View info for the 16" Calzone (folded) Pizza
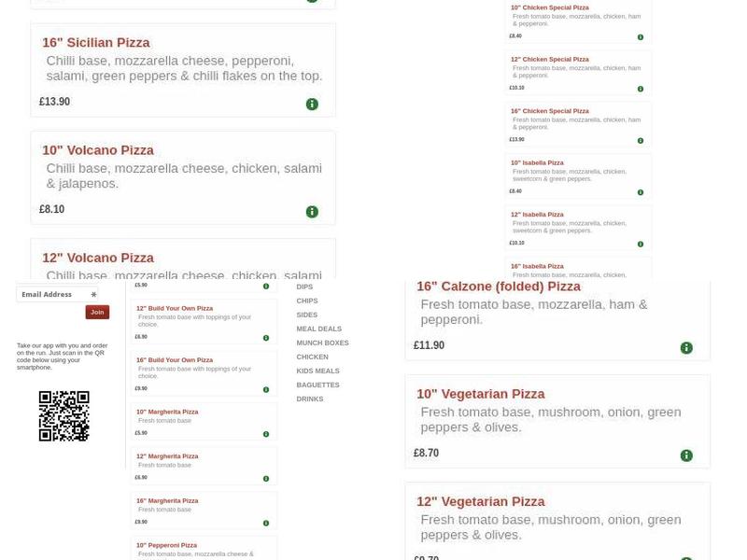The image size is (747, 560). coord(685,347)
